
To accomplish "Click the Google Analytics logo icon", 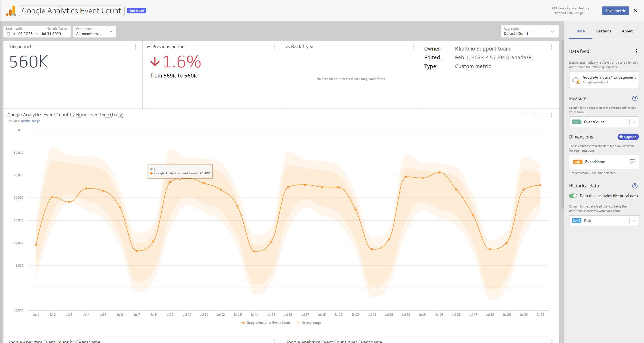I will 11,11.
